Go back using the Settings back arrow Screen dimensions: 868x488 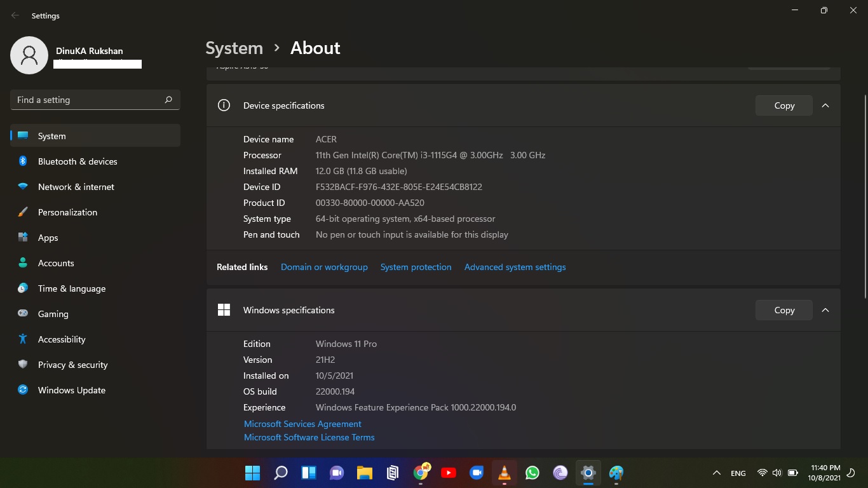tap(15, 16)
